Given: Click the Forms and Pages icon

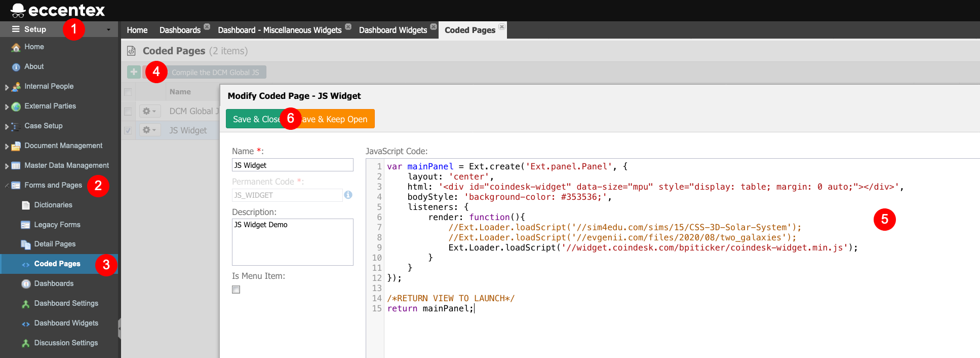Looking at the screenshot, I should 16,186.
